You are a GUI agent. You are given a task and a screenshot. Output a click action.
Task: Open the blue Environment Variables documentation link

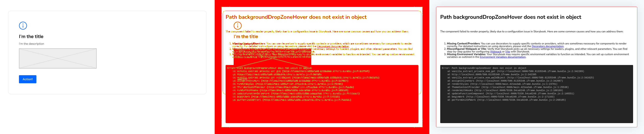(x=502, y=57)
